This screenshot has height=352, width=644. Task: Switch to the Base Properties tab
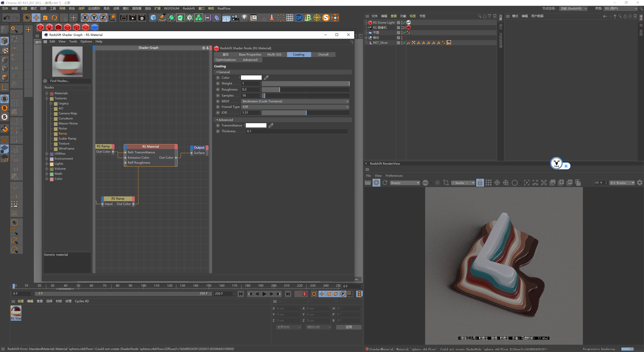(x=250, y=55)
